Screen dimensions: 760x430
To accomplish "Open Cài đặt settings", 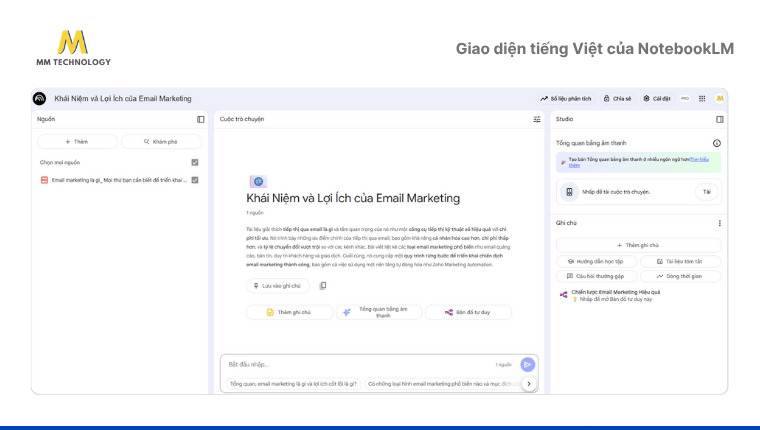I will (x=657, y=98).
